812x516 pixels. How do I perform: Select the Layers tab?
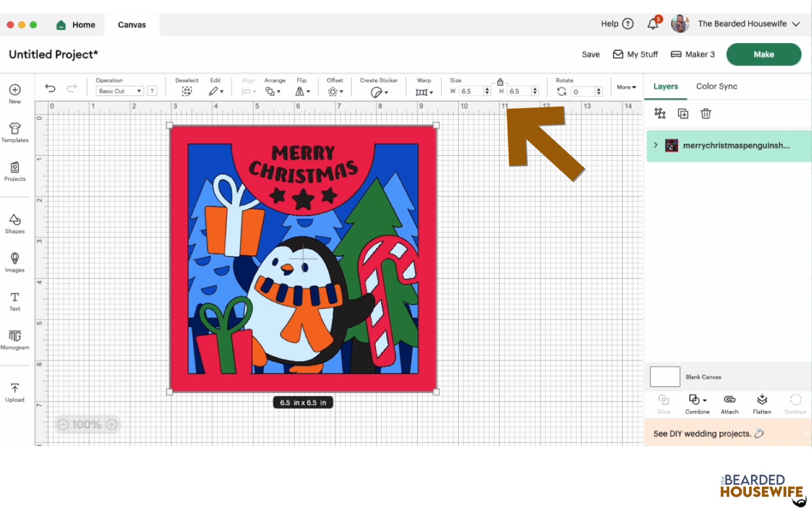[x=665, y=86]
